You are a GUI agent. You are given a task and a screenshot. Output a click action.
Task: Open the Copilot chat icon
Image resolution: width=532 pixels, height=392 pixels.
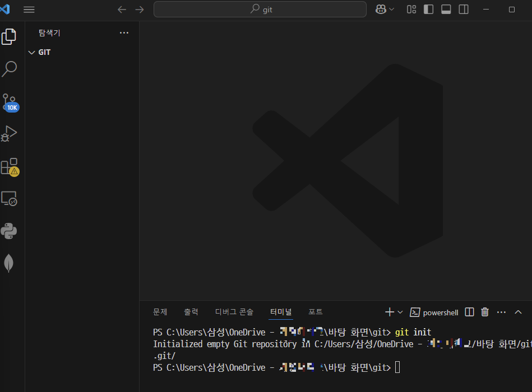point(381,10)
